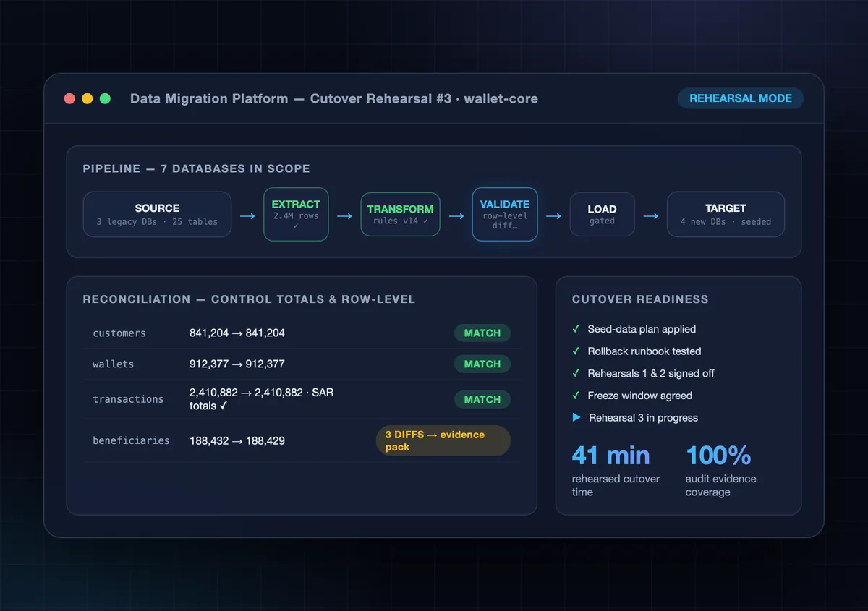Click the 'PIPELINE — 7 DATABASES IN SCOPE' heading
Screen dimensions: 868x611
(x=196, y=168)
